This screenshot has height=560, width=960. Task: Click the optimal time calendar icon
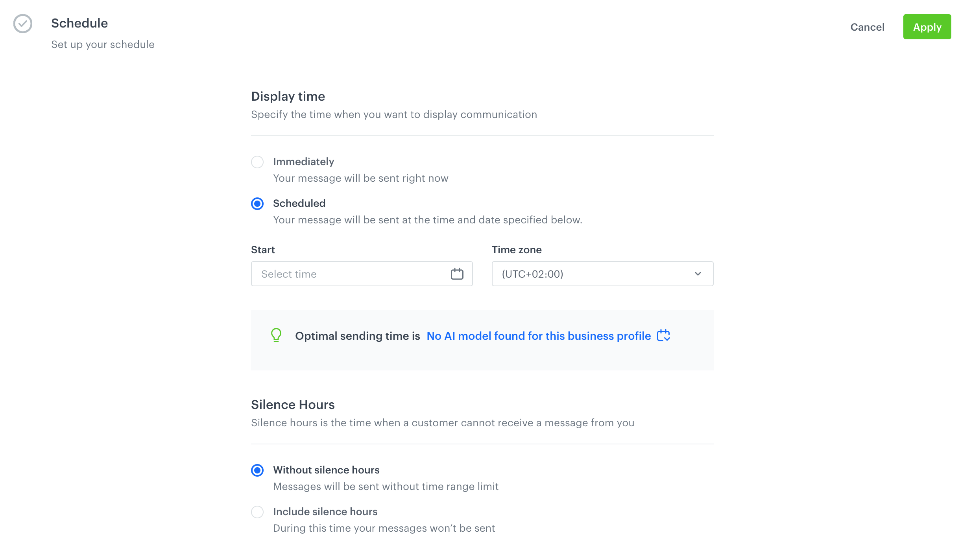click(x=663, y=335)
